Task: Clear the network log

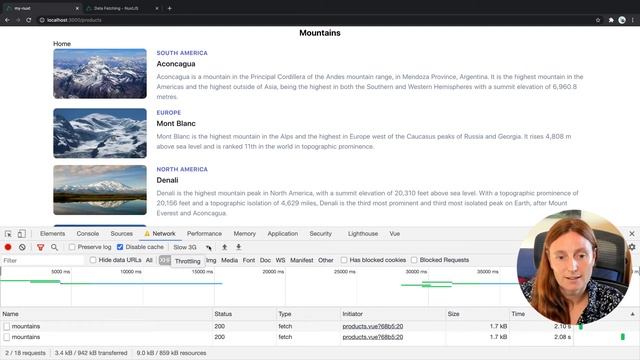Action: pos(22,247)
